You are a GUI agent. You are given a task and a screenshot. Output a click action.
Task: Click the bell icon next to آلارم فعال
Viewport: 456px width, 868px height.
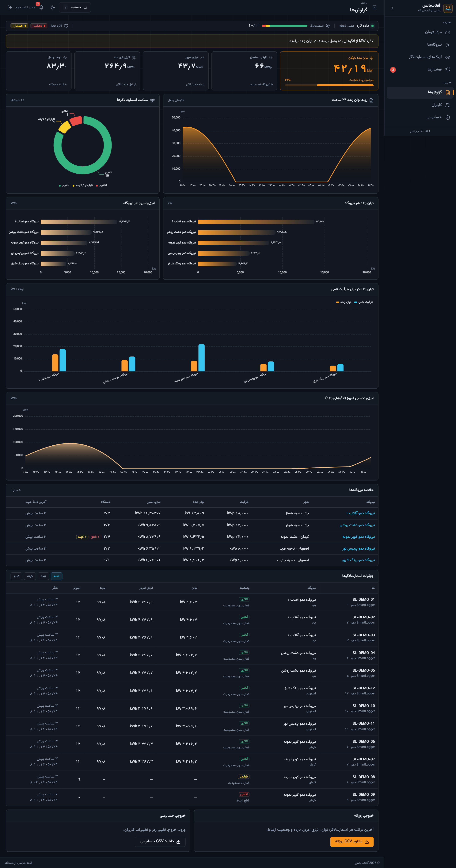(66, 26)
